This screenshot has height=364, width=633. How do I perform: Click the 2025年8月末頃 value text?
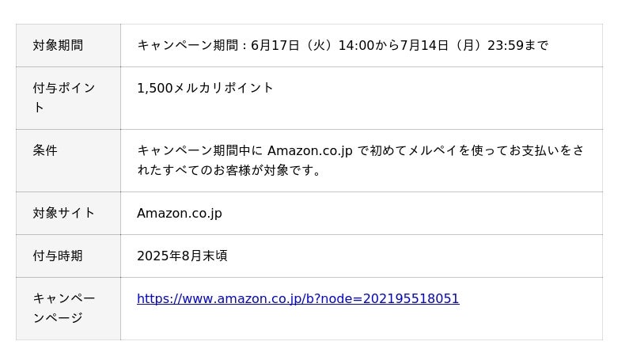point(182,256)
